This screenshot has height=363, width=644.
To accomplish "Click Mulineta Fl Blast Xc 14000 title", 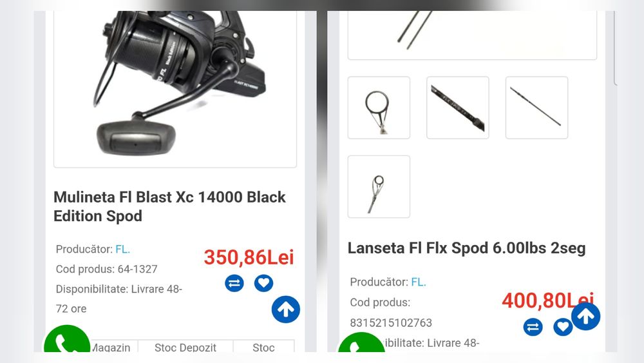I will [x=169, y=206].
